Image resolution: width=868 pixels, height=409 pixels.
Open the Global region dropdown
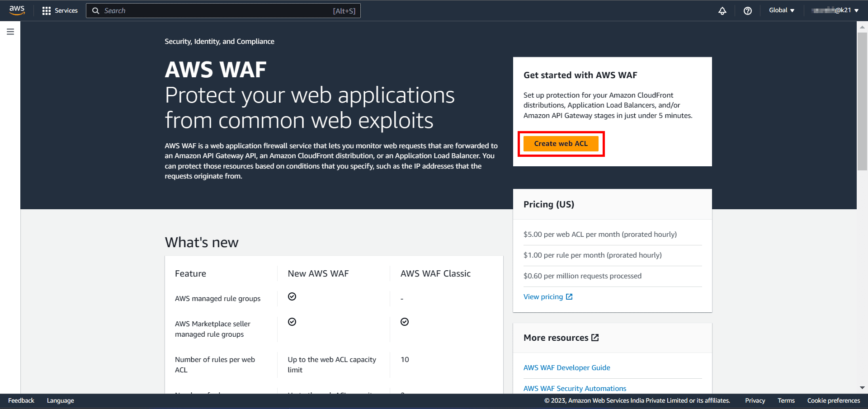781,10
